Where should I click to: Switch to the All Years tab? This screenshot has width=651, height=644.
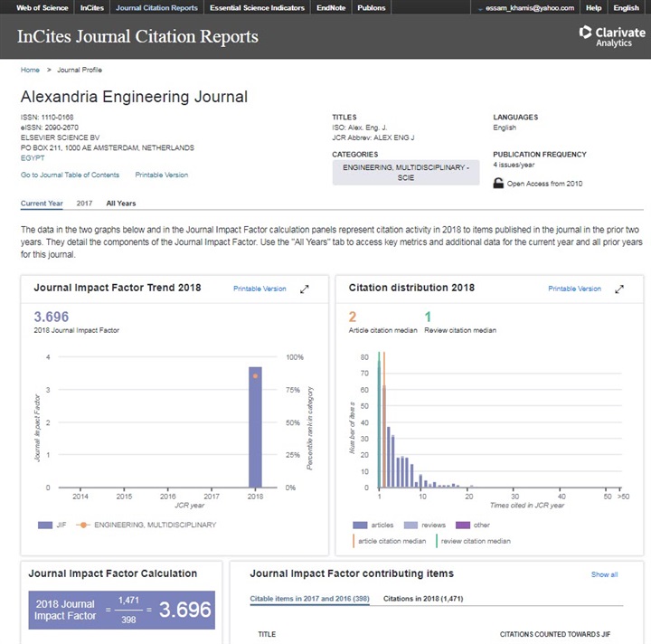[120, 204]
